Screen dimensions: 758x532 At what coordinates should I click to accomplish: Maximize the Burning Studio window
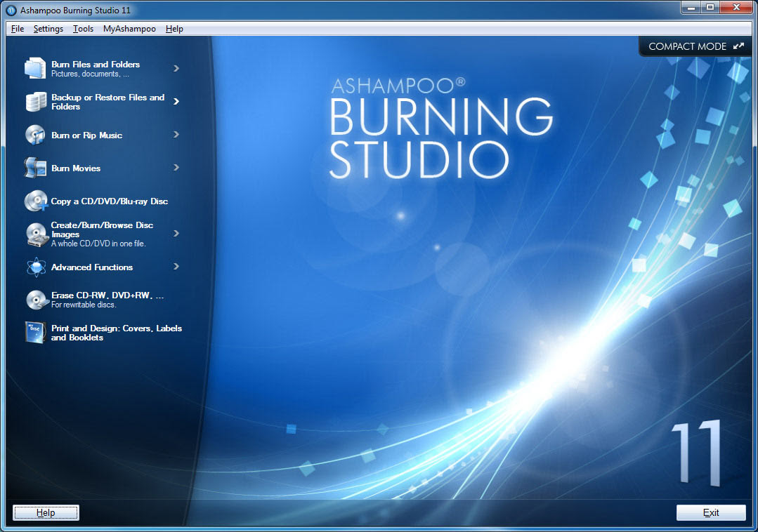click(710, 7)
